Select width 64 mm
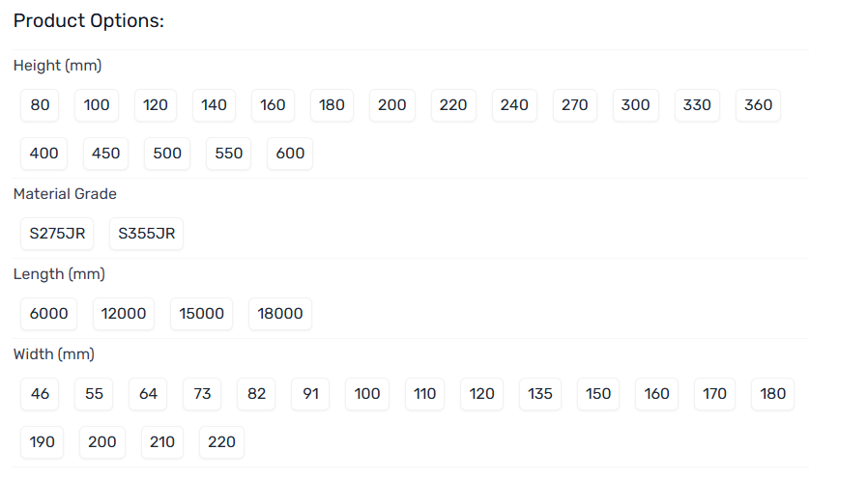 pyautogui.click(x=148, y=394)
